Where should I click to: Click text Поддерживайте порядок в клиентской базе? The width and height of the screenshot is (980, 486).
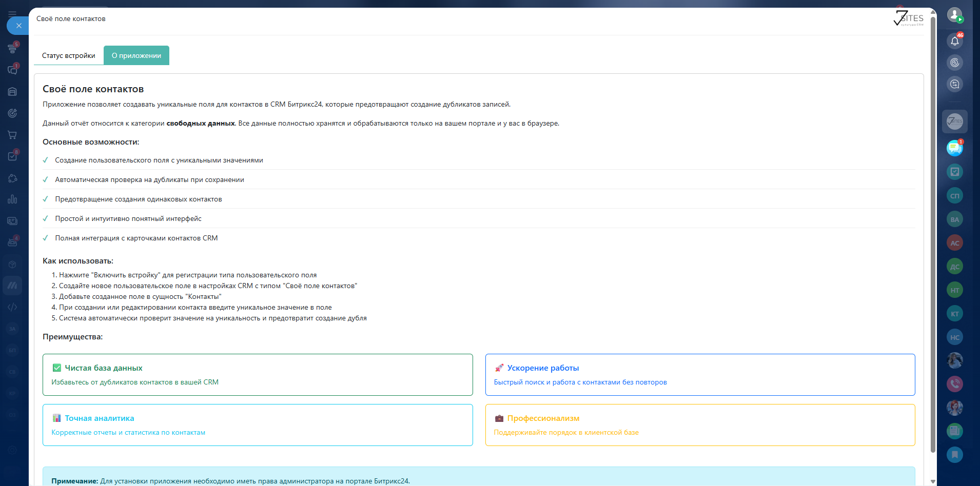[566, 432]
